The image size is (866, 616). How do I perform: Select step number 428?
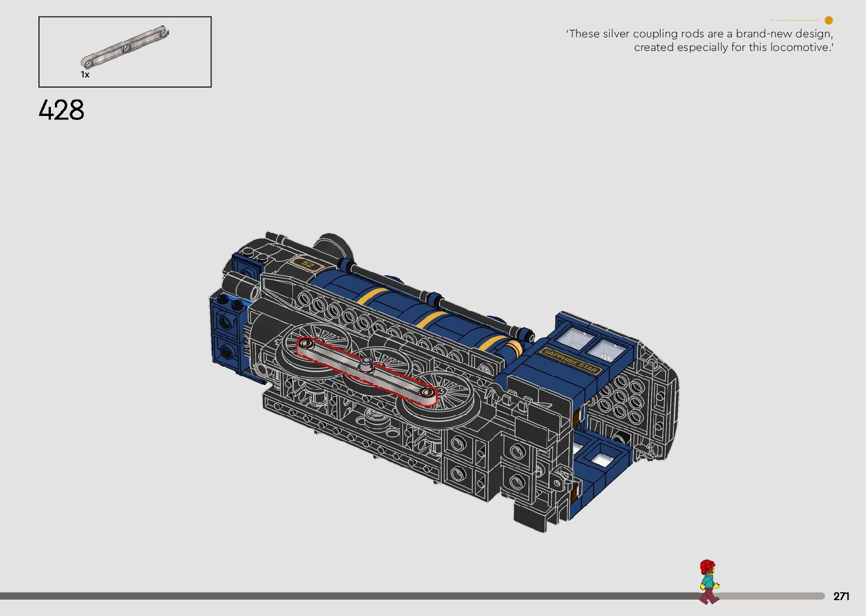coord(62,110)
